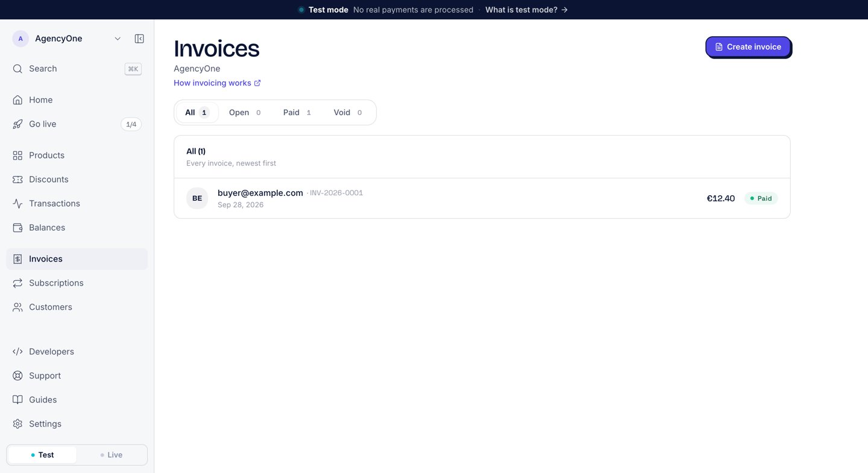Viewport: 868px width, 473px height.
Task: Open the Products page
Action: 77,155
